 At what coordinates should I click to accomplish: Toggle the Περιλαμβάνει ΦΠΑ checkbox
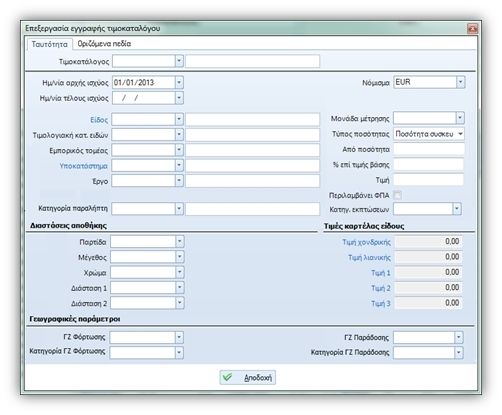(x=397, y=195)
